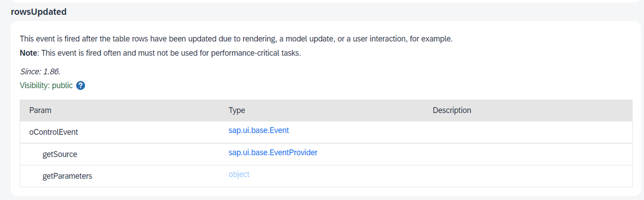Click the object type link for getParameters
644x200 pixels.
click(x=239, y=174)
